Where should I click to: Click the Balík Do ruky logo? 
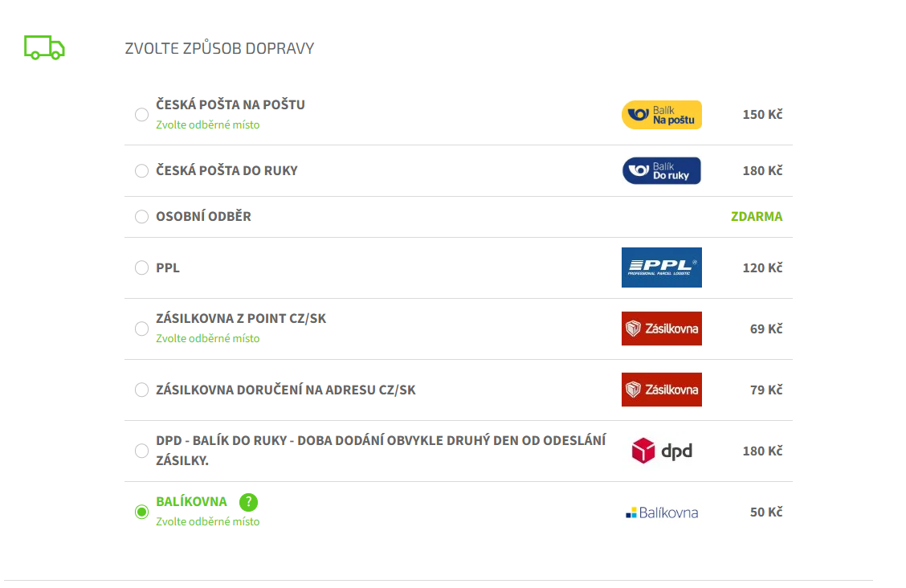[x=662, y=171]
